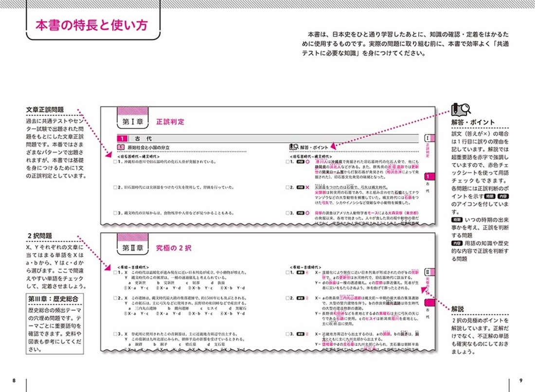Click the 内容 badge on answer 3 about 貝塚
The height and width of the screenshot is (392, 535).
[300, 213]
